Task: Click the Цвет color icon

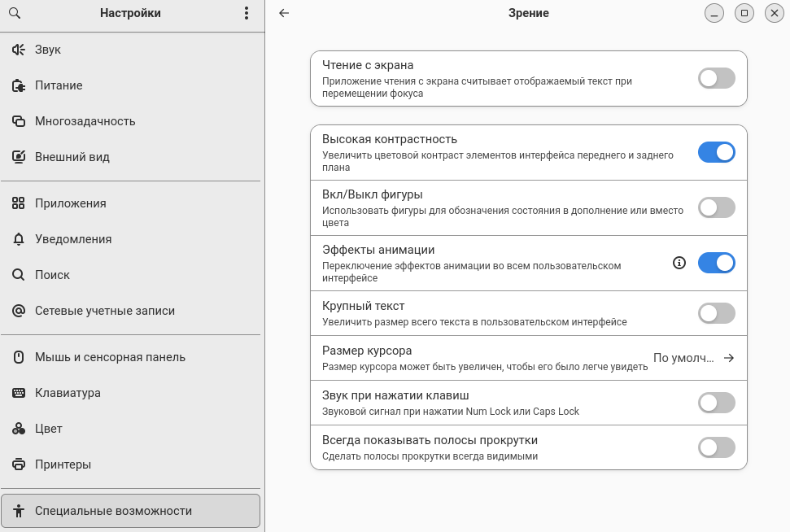Action: (x=19, y=429)
